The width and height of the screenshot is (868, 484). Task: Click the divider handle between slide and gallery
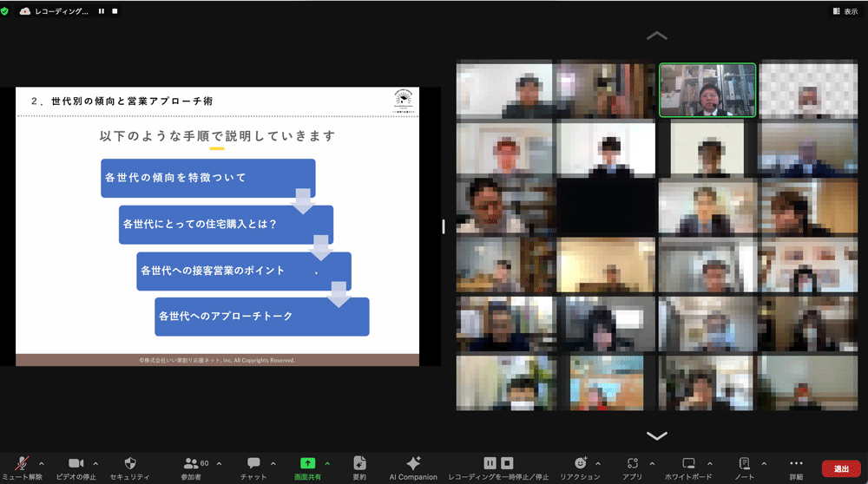(444, 226)
